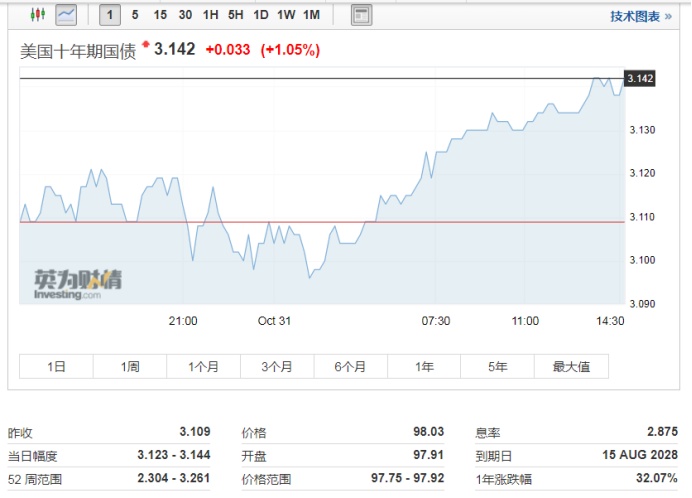
Task: Display the 5年 range
Action: tap(498, 367)
